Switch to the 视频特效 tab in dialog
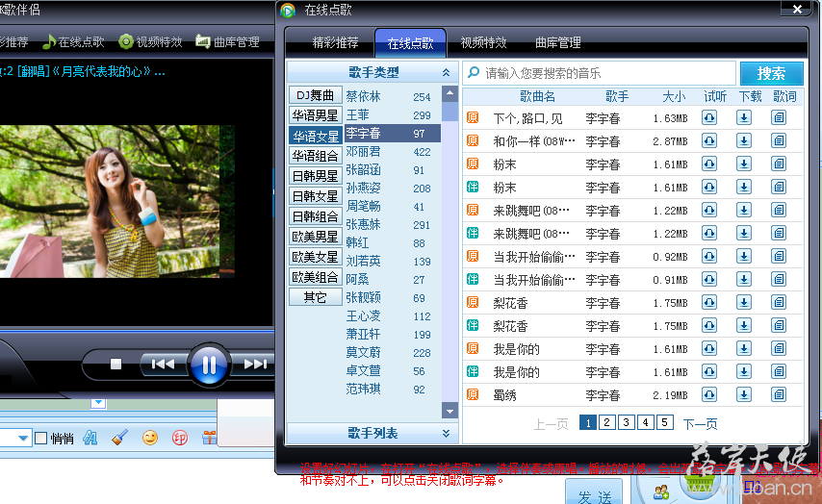Viewport: 822px width, 504px height. pos(483,43)
